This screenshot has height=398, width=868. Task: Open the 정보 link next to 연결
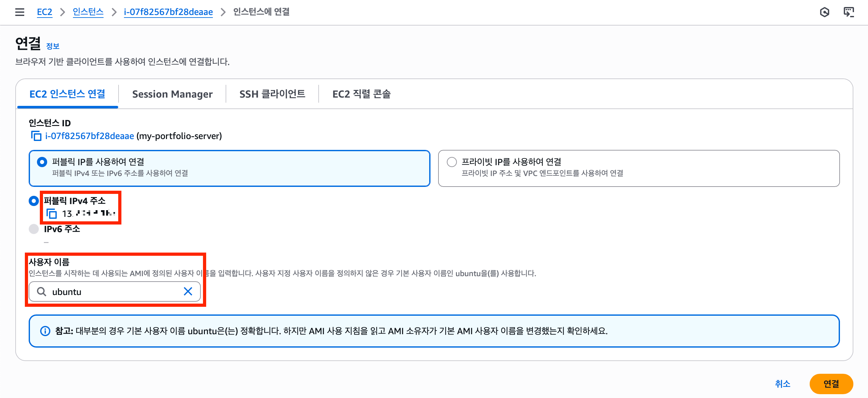click(x=53, y=46)
